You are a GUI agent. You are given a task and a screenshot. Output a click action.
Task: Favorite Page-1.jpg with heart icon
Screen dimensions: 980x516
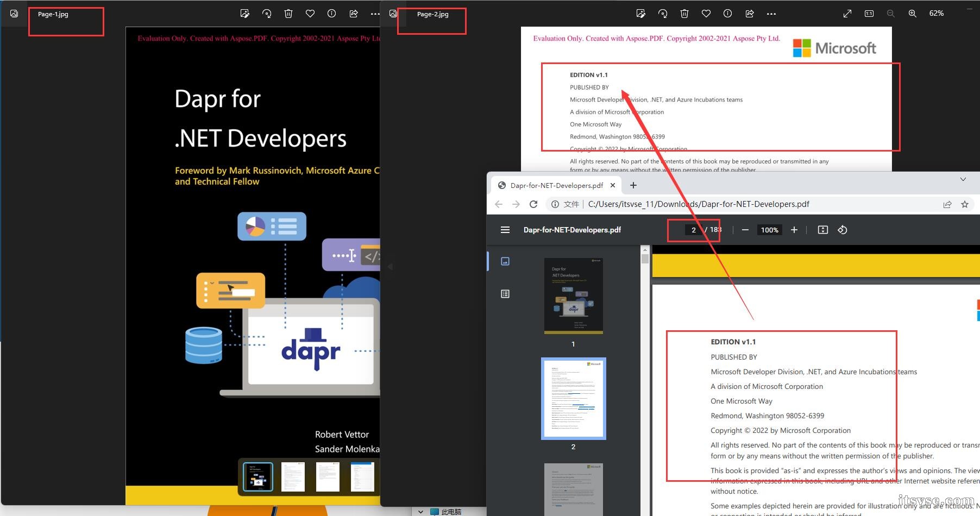(x=310, y=14)
